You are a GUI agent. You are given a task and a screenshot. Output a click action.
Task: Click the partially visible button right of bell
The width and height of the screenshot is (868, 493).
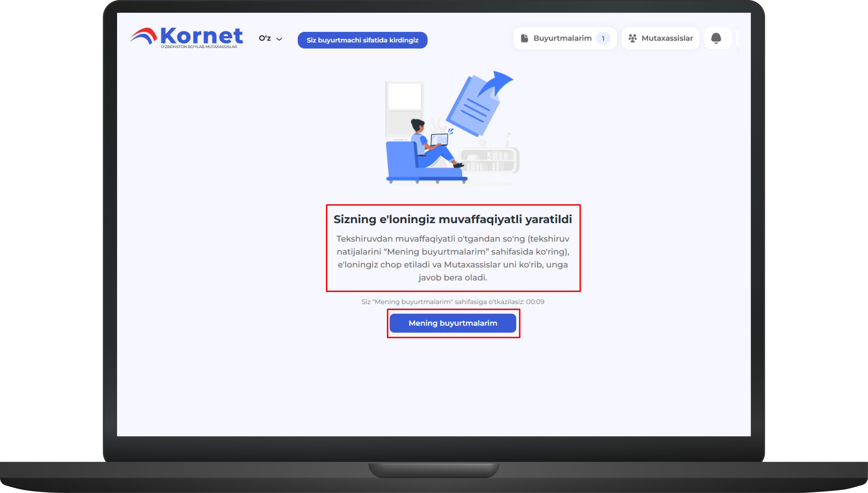[738, 38]
